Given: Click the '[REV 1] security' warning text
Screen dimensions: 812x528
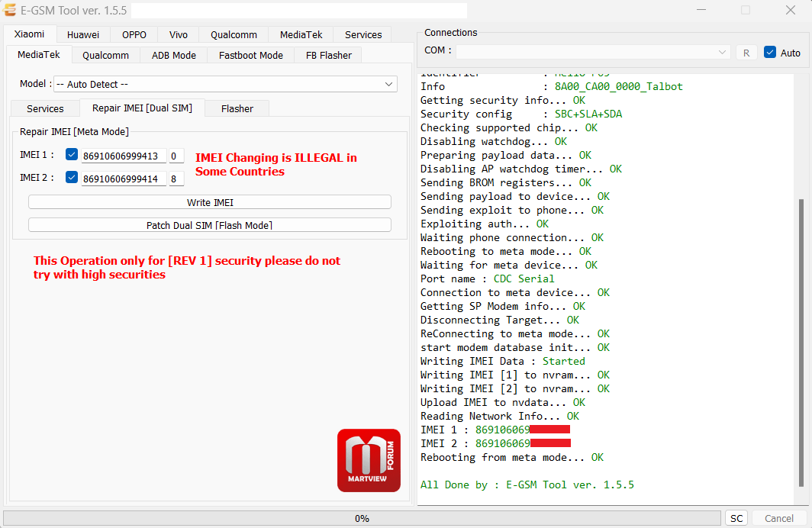Looking at the screenshot, I should click(x=187, y=267).
